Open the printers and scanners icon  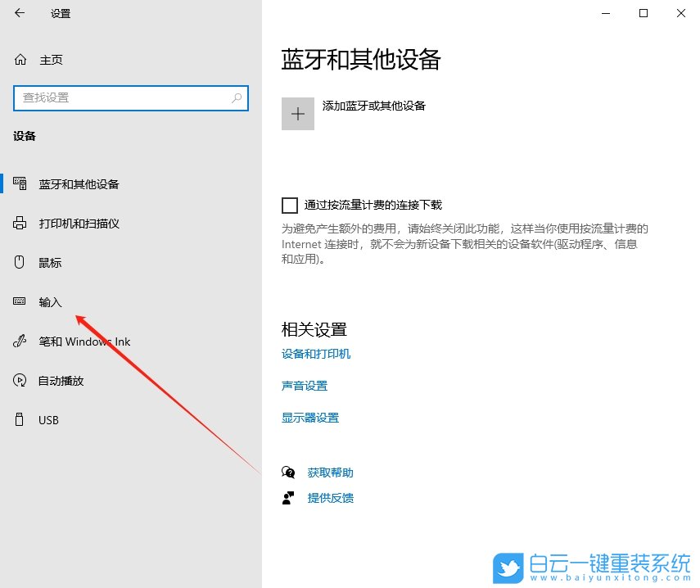click(x=18, y=223)
